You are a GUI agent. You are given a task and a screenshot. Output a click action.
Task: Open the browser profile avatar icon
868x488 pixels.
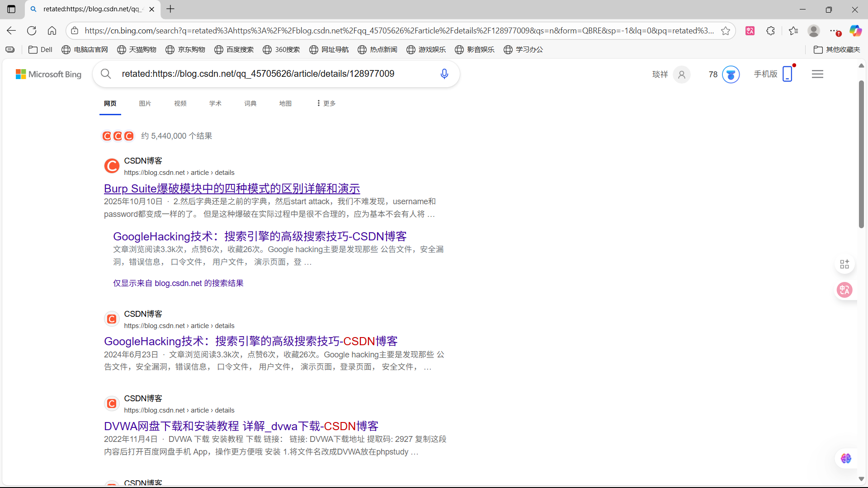pyautogui.click(x=814, y=30)
